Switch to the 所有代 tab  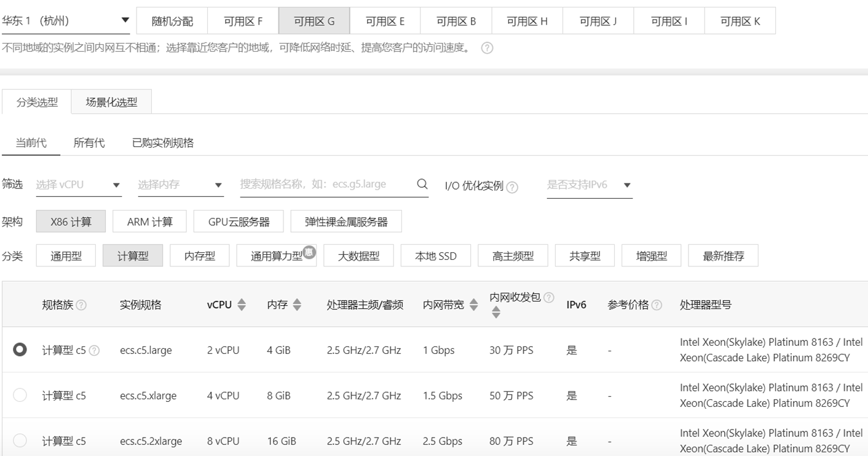pyautogui.click(x=89, y=143)
